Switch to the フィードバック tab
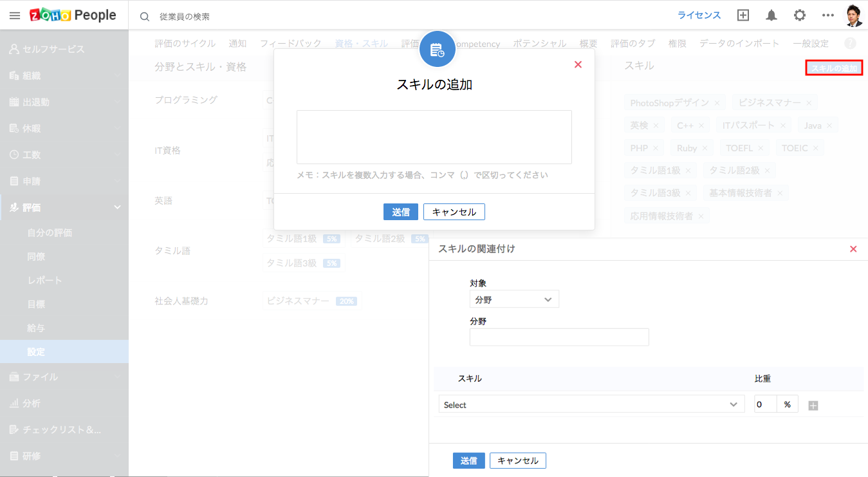The width and height of the screenshot is (868, 477). point(290,44)
